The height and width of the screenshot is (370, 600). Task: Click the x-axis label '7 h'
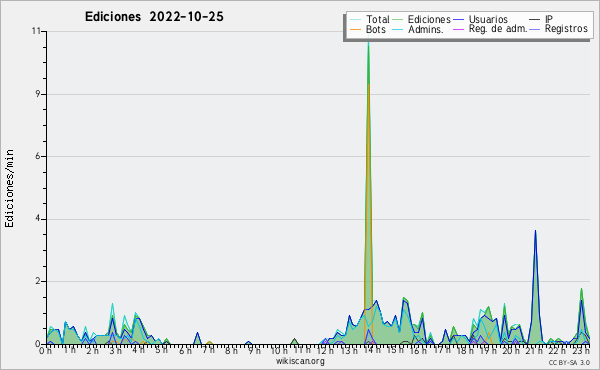coord(209,350)
